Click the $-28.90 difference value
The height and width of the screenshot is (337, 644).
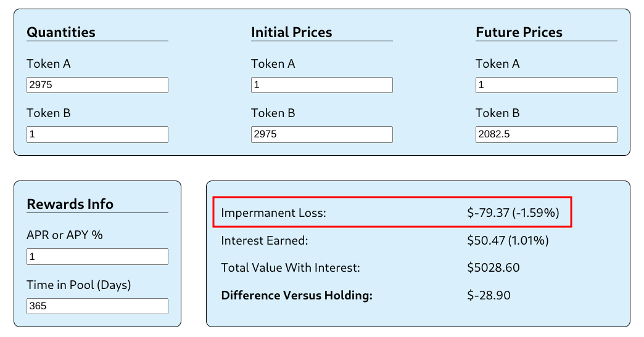click(489, 296)
